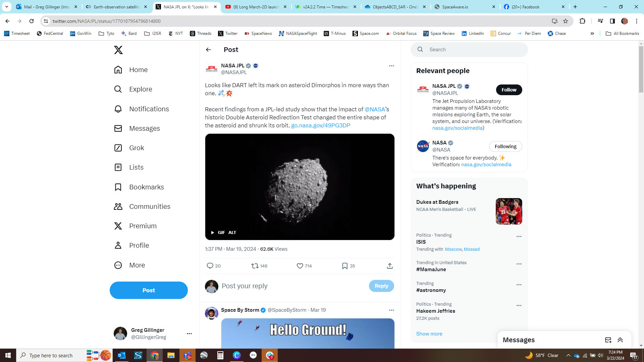Show hidden system tray icons
Image resolution: width=644 pixels, height=362 pixels.
(x=568, y=355)
